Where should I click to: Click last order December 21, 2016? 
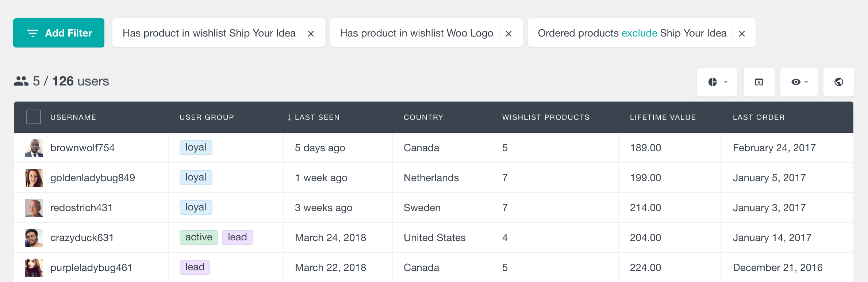coord(778,268)
